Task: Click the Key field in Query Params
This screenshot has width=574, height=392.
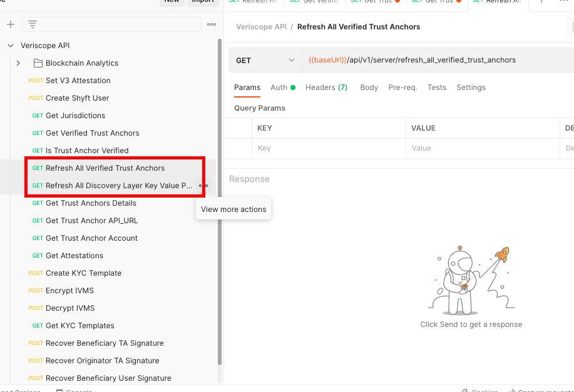Action: pos(329,148)
